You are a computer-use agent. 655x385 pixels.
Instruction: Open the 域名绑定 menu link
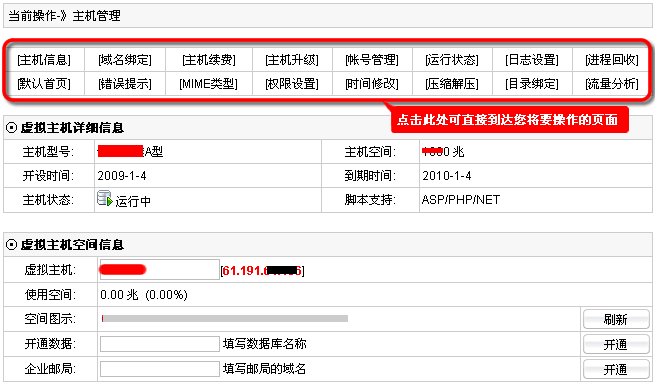point(125,60)
